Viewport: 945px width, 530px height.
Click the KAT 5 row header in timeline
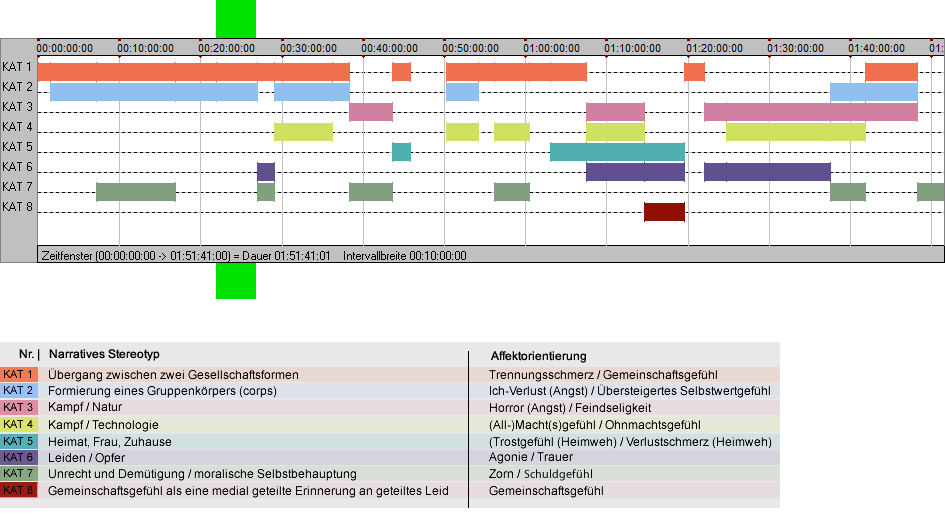pos(17,147)
